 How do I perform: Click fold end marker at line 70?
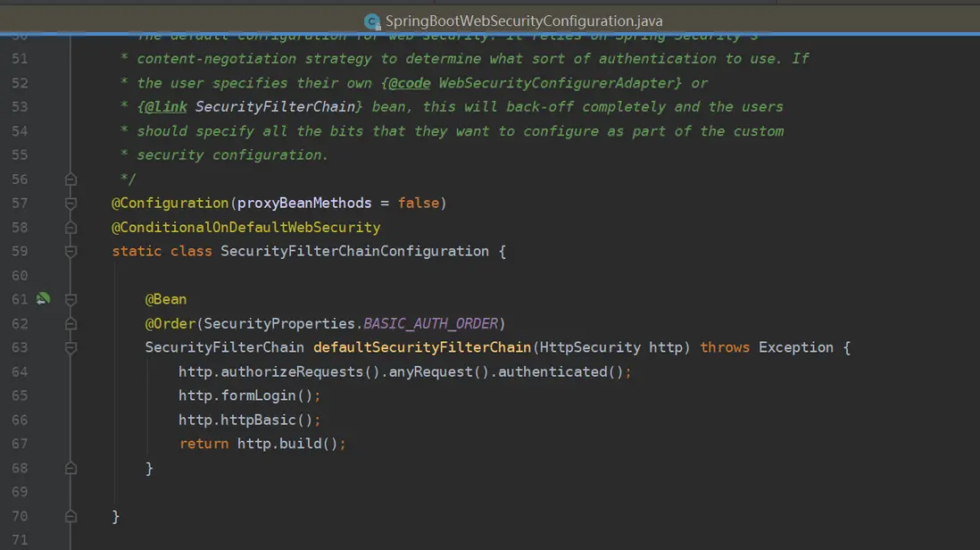click(x=71, y=516)
